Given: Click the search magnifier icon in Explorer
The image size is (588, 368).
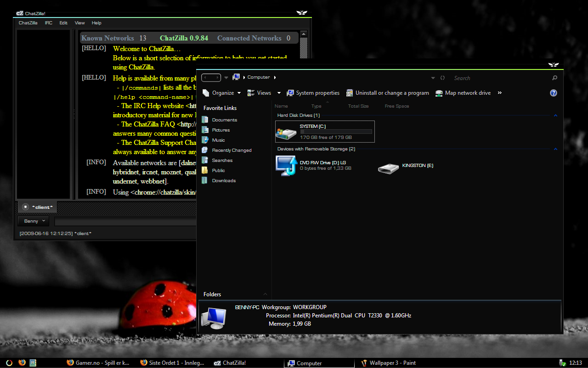Looking at the screenshot, I should coord(555,78).
